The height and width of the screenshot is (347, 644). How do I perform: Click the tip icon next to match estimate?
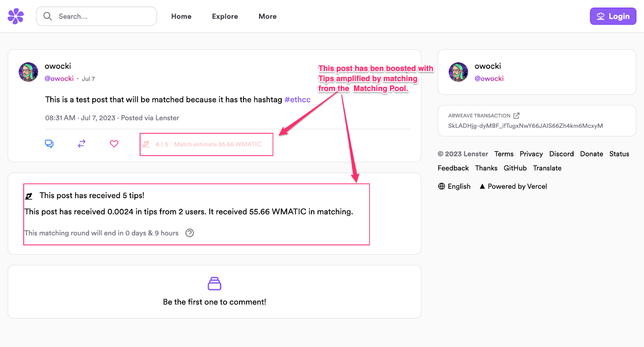pyautogui.click(x=146, y=144)
